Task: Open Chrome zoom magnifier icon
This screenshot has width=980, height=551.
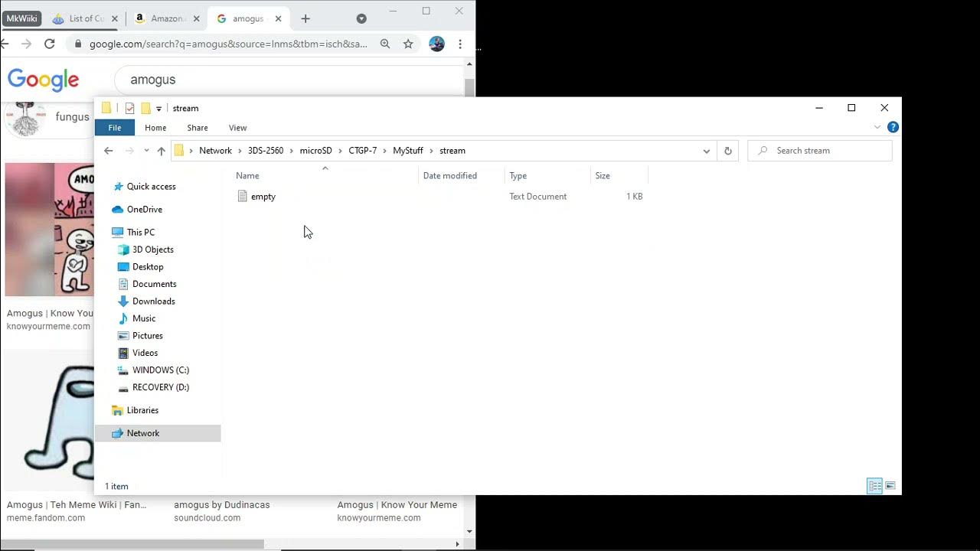Action: tap(385, 44)
